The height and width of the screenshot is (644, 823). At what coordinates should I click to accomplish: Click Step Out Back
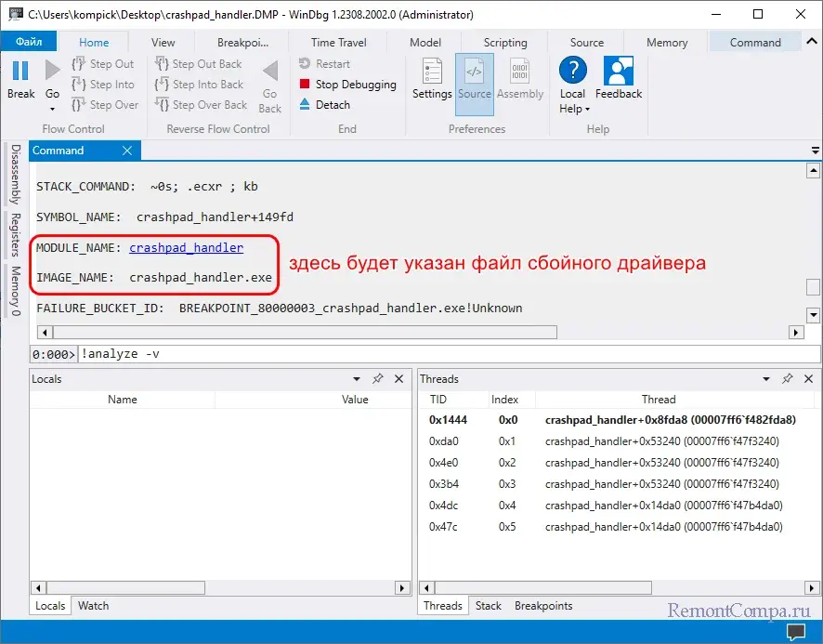pyautogui.click(x=199, y=64)
